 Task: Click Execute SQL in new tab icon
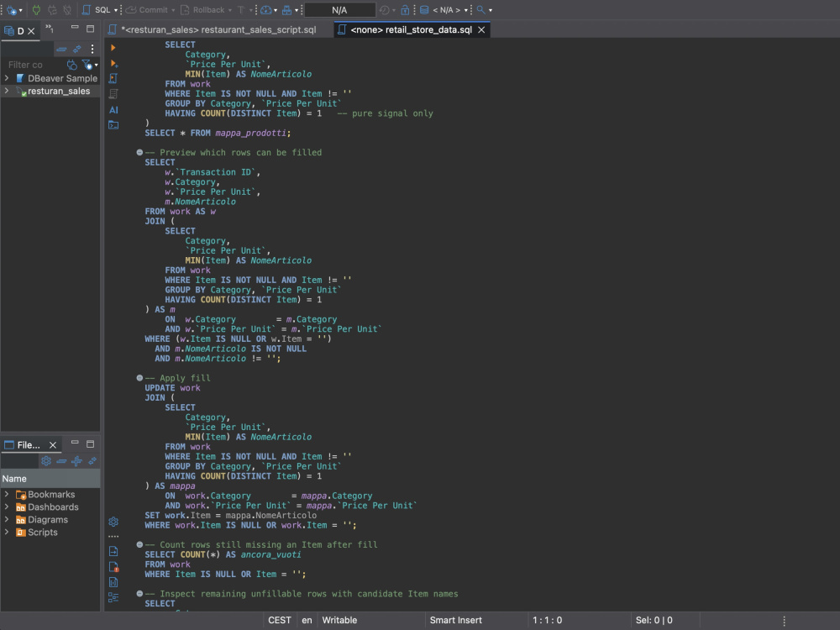click(113, 63)
